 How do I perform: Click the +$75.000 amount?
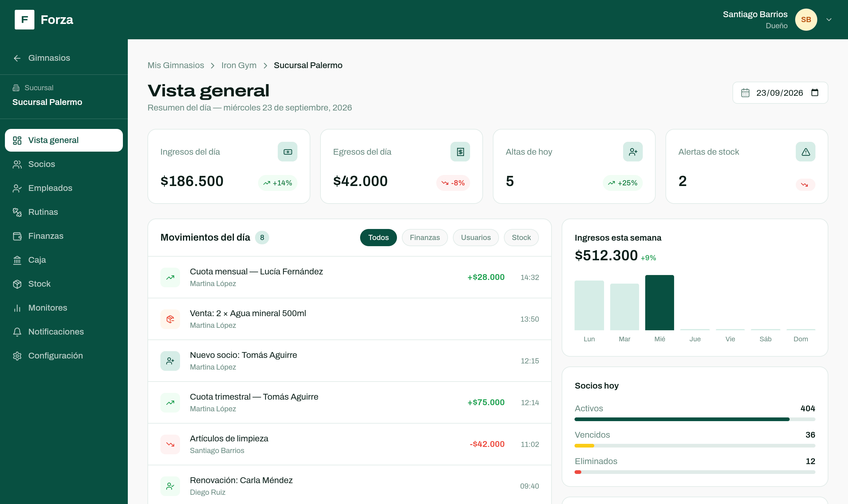click(486, 402)
